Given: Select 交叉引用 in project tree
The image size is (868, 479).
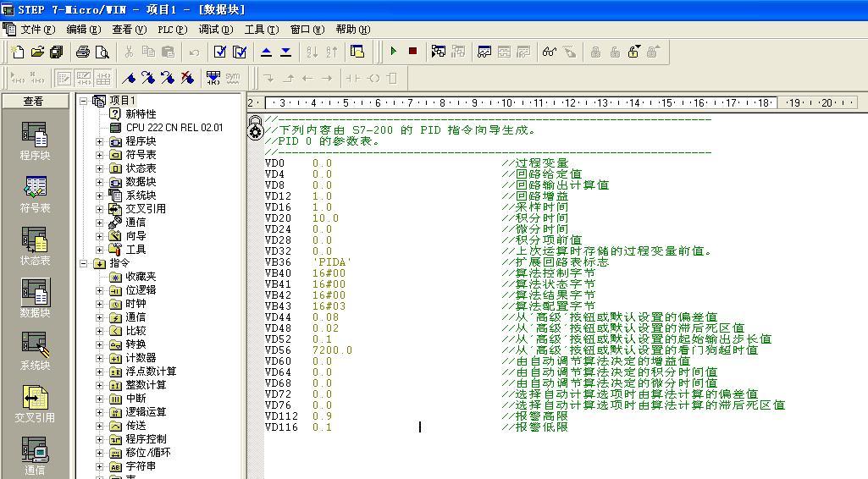Looking at the screenshot, I should pos(146,209).
